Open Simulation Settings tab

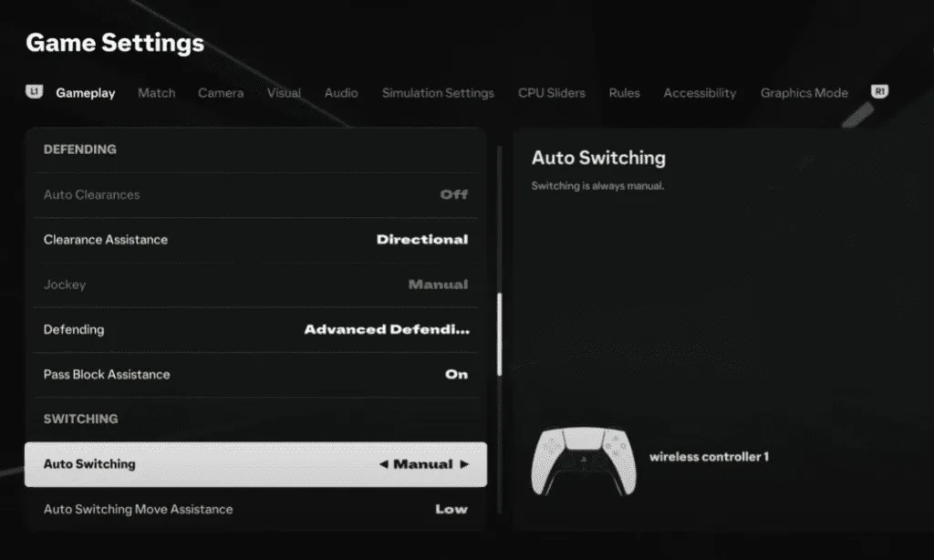438,93
